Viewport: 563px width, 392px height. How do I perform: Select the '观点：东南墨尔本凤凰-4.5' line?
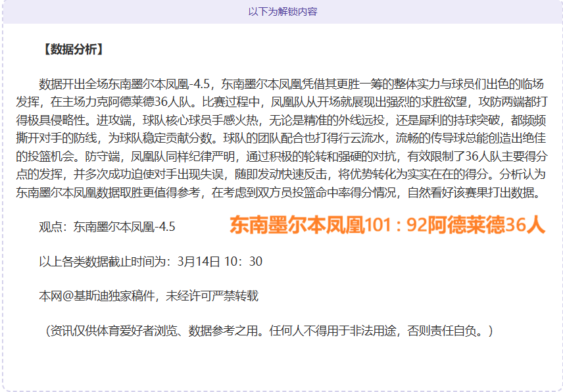click(107, 227)
